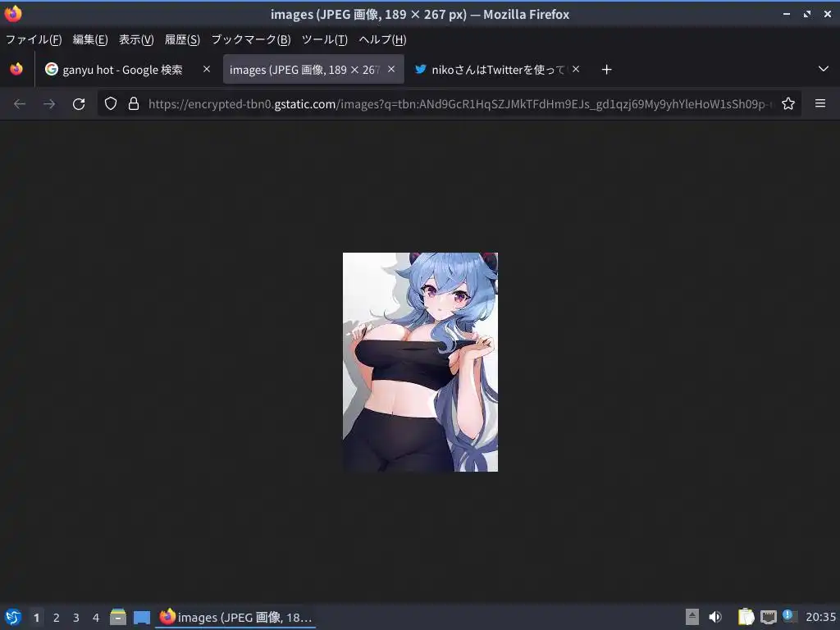Switch to workspace 2
The image size is (840, 630).
click(x=57, y=618)
